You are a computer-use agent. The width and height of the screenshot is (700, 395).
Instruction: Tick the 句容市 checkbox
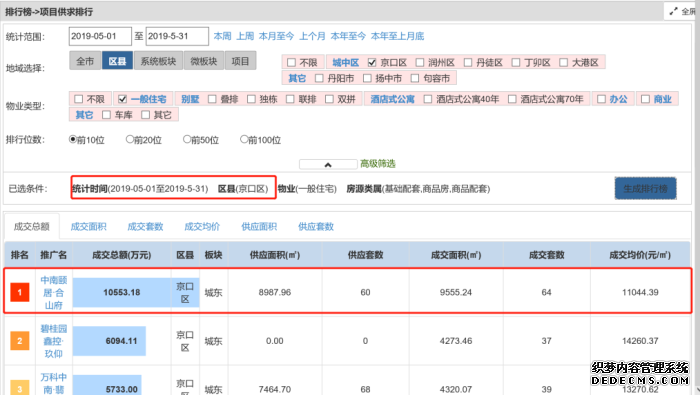[x=415, y=79]
